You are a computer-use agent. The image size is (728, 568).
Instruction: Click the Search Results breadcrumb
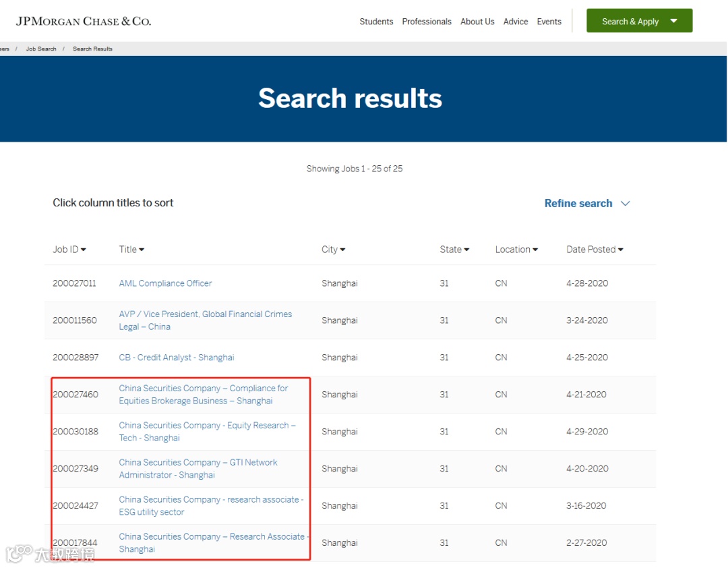coord(92,49)
